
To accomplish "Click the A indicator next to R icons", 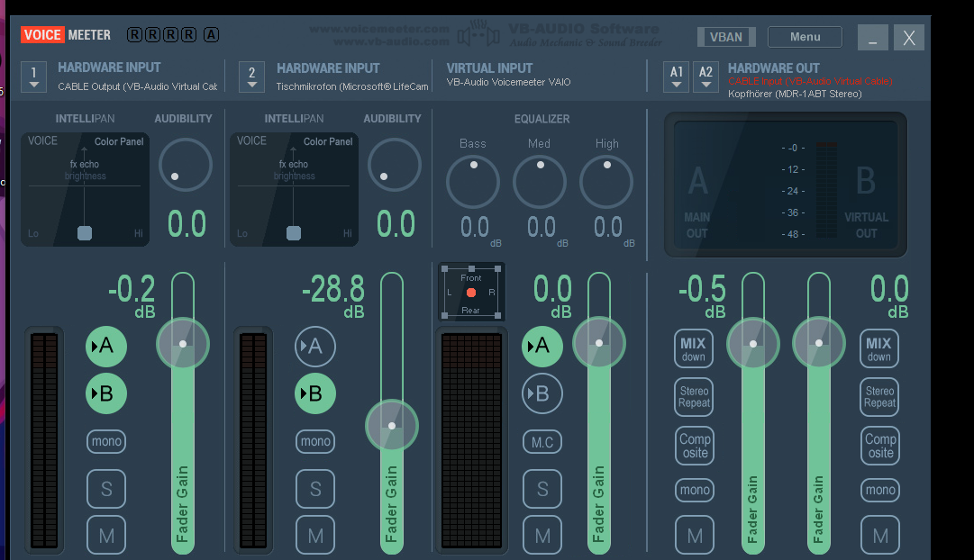I will click(211, 35).
